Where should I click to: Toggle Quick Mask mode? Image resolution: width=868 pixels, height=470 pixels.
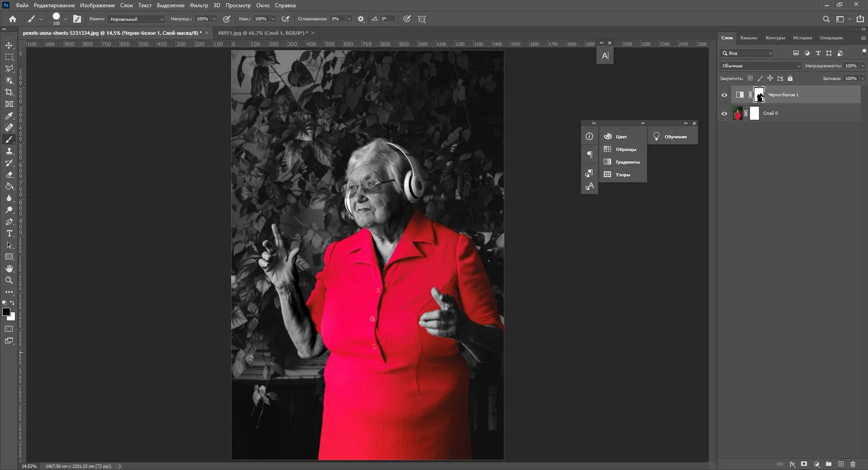[9, 329]
